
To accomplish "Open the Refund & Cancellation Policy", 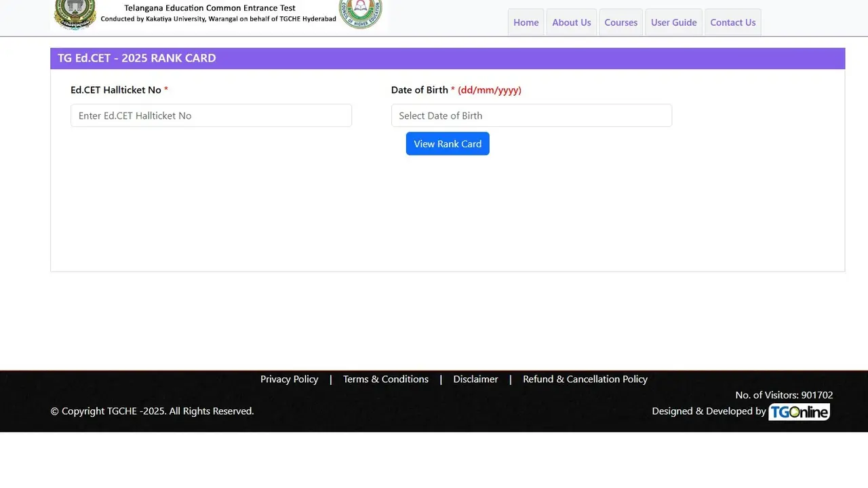I will [x=585, y=379].
